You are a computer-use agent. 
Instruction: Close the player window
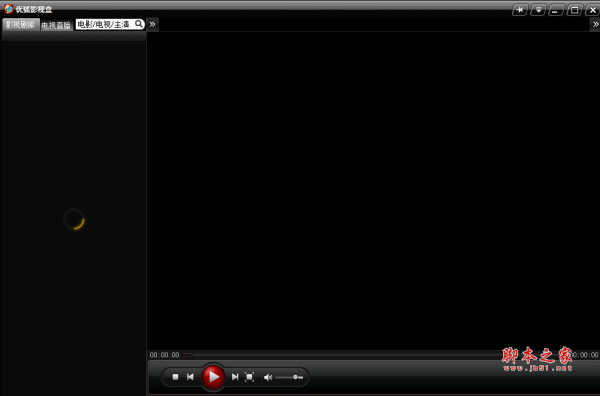pos(592,10)
